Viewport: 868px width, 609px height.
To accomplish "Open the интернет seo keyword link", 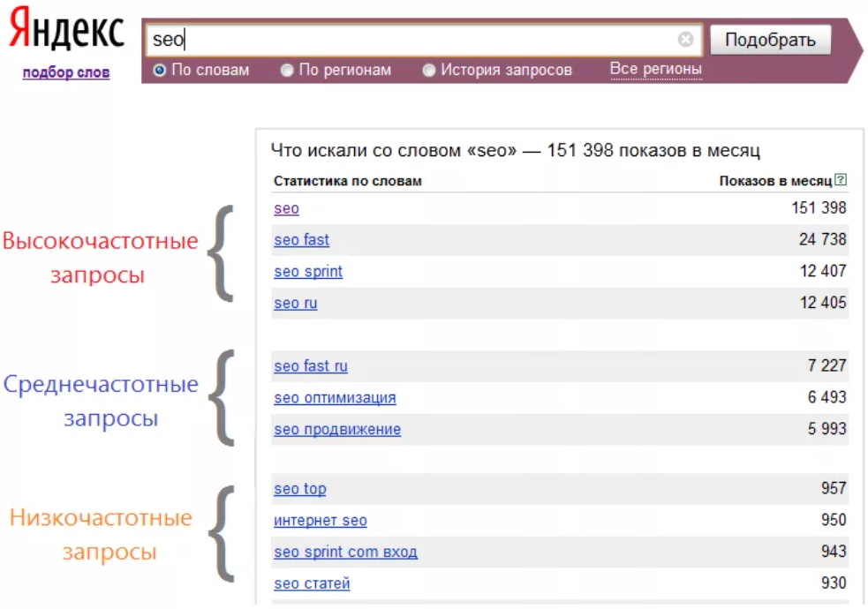I will click(320, 521).
